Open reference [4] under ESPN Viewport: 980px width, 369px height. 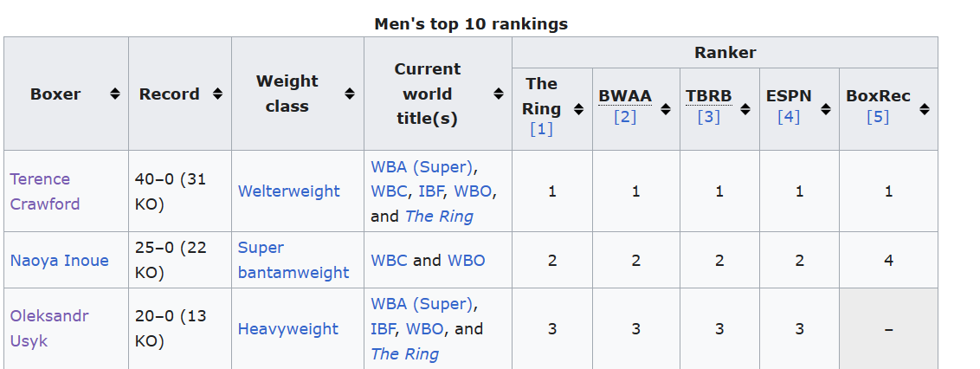(x=789, y=116)
